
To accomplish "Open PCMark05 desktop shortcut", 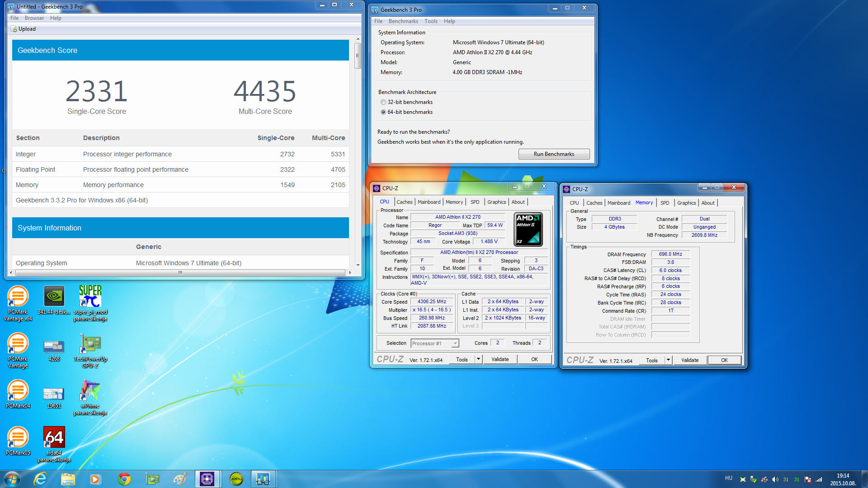I will tap(18, 441).
